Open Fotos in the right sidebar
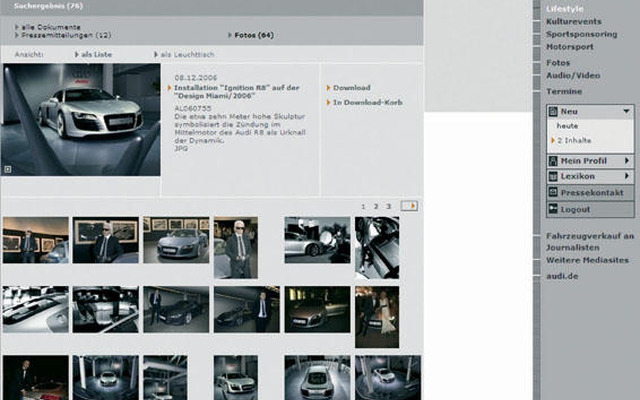 pyautogui.click(x=558, y=63)
